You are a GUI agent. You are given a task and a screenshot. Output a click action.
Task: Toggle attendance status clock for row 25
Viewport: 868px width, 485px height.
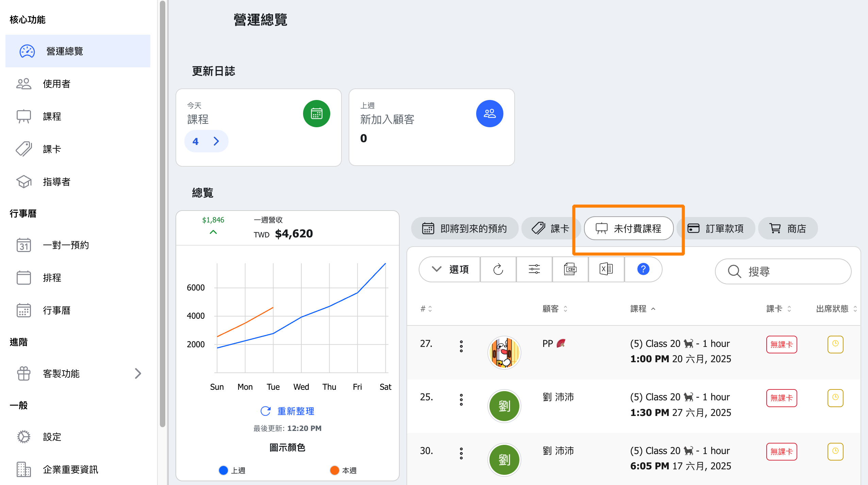point(835,398)
